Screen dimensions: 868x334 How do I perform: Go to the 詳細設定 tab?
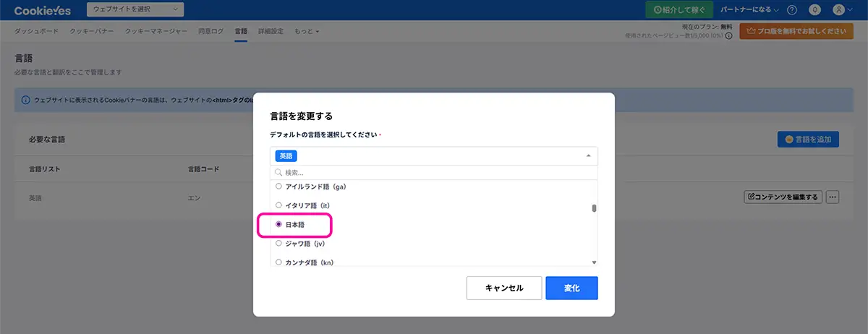[271, 32]
